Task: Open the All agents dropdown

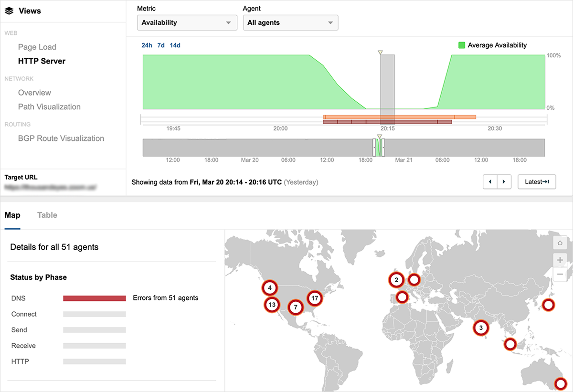Action: (x=290, y=22)
